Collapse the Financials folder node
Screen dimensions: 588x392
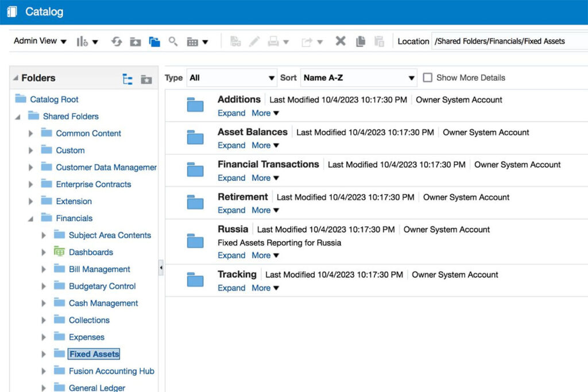(31, 219)
